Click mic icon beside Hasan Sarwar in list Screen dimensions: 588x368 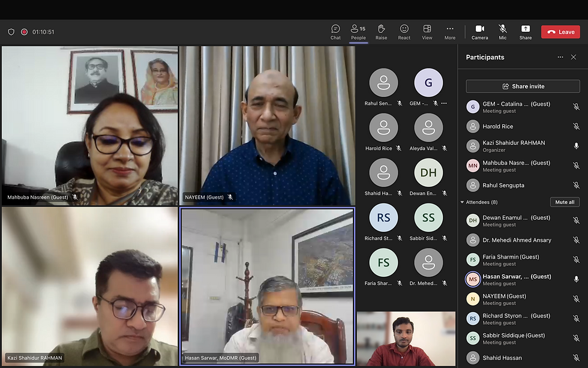[576, 279]
